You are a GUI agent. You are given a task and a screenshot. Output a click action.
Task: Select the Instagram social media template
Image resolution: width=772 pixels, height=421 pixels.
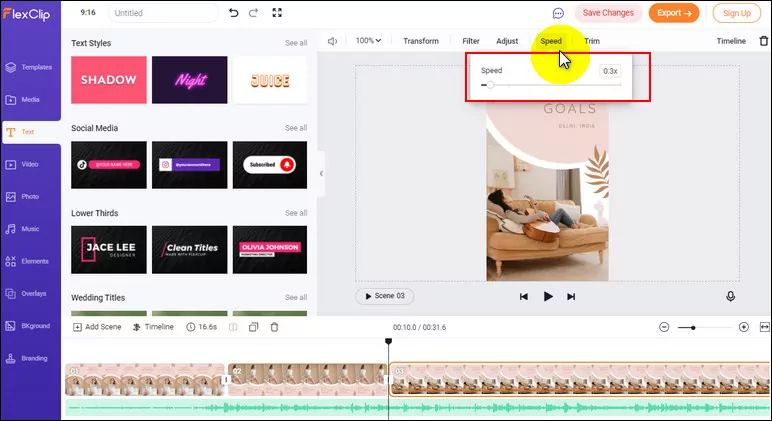pyautogui.click(x=190, y=165)
